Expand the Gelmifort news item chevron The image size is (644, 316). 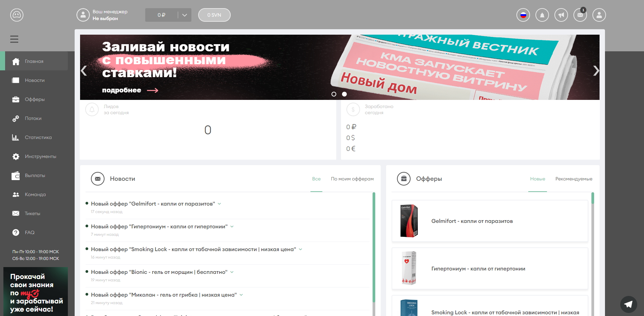[x=220, y=204]
